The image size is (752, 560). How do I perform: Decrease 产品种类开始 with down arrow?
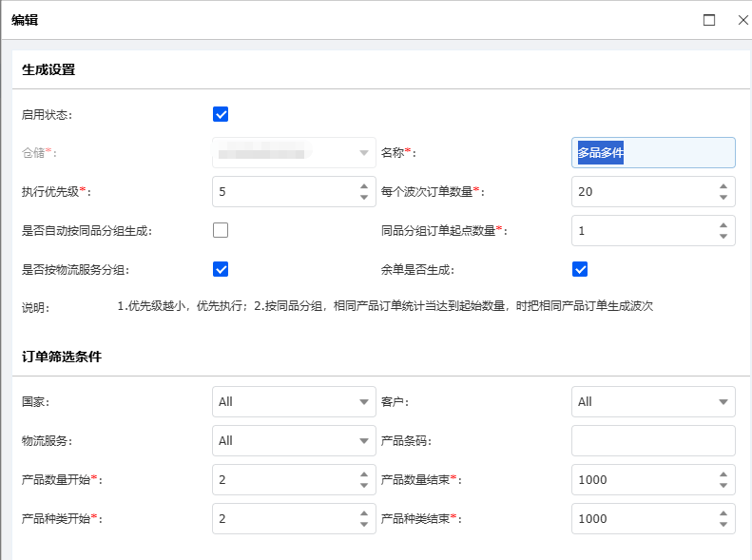364,524
